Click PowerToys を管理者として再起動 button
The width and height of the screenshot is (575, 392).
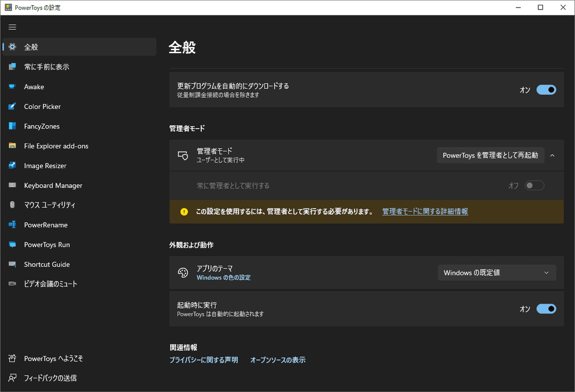490,156
